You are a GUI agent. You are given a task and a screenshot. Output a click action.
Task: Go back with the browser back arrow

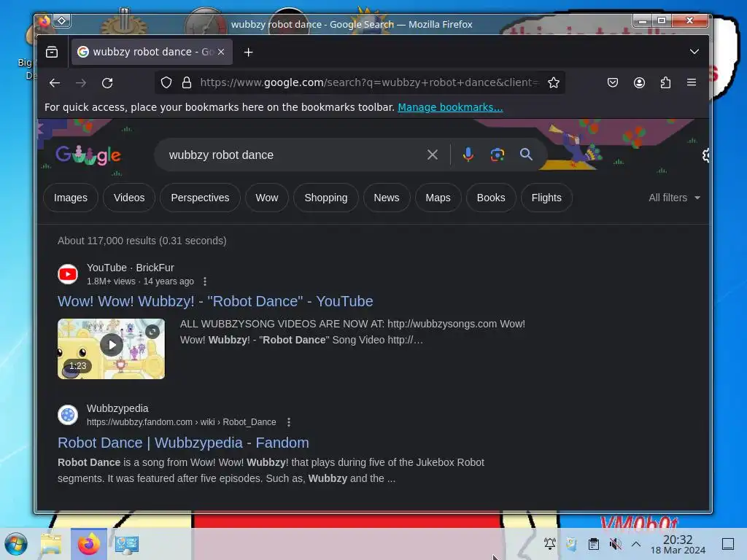tap(55, 83)
